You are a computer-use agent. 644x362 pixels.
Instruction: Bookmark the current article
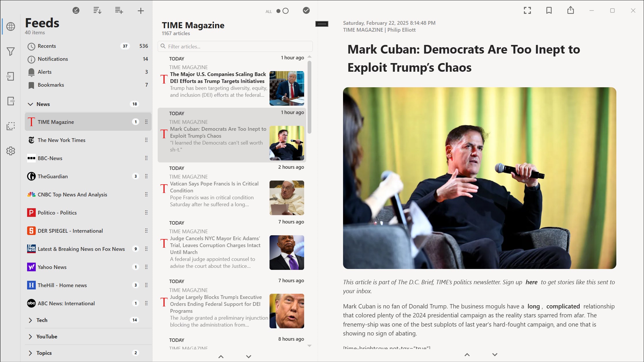pos(549,11)
